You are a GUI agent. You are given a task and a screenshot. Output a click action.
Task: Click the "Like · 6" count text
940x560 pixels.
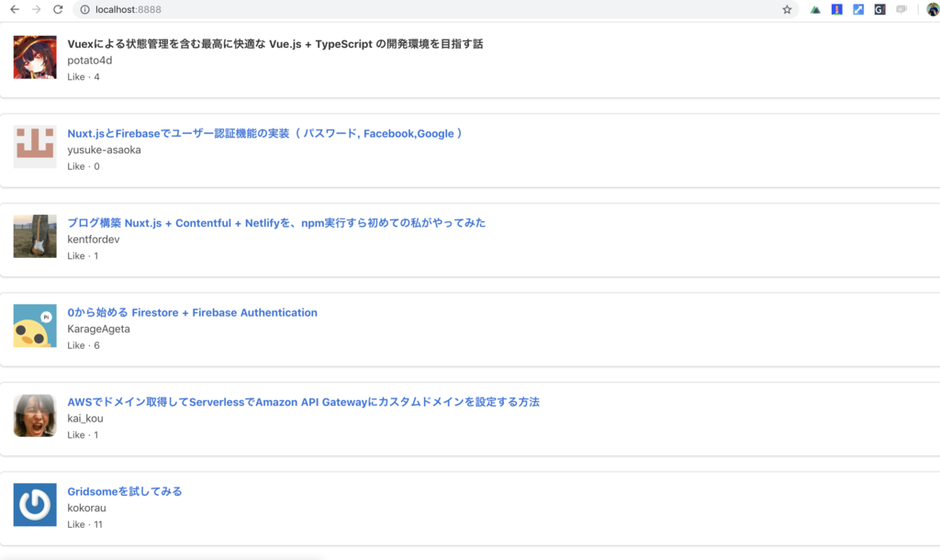pos(84,345)
